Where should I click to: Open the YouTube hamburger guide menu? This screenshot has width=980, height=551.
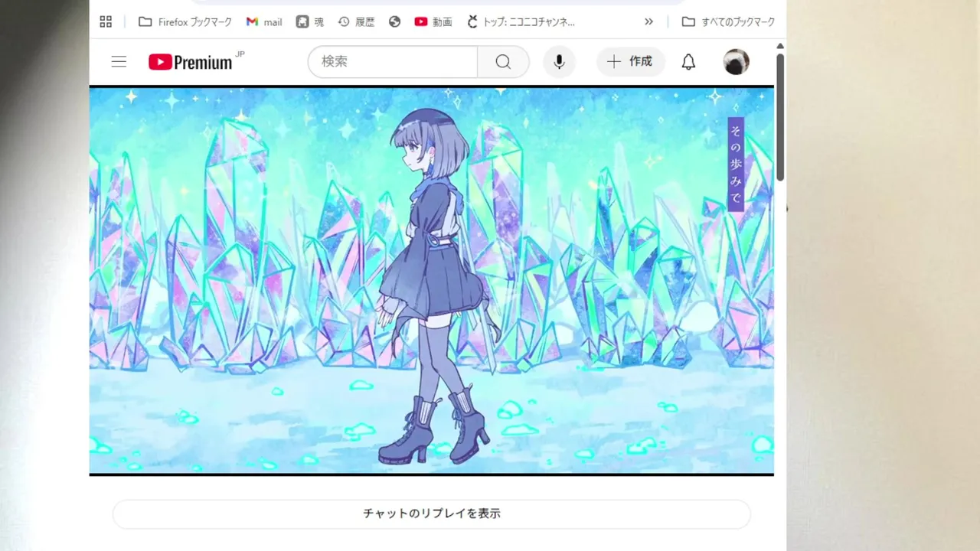[119, 62]
